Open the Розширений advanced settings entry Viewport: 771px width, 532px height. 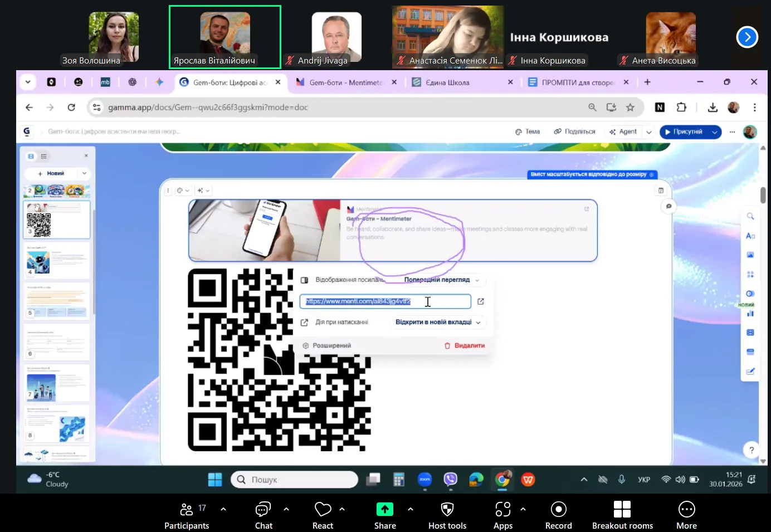tap(327, 345)
